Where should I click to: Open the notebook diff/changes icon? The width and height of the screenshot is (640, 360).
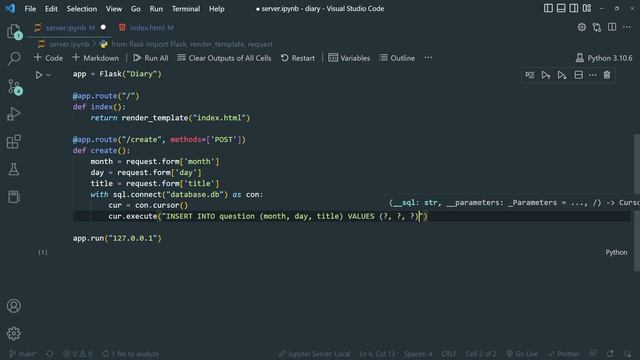point(597,27)
